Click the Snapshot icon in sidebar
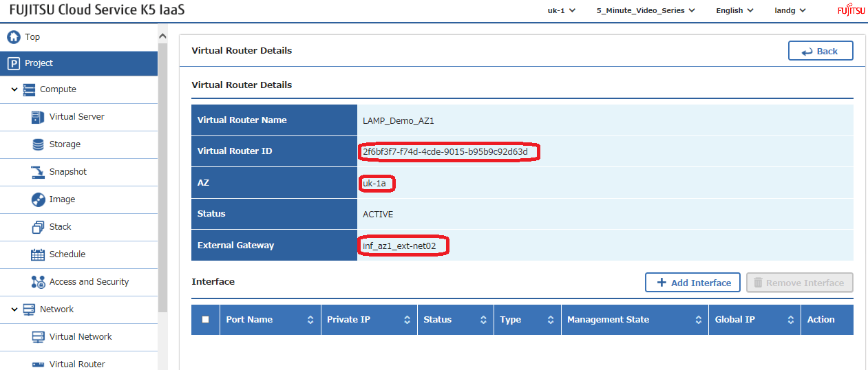 (38, 172)
